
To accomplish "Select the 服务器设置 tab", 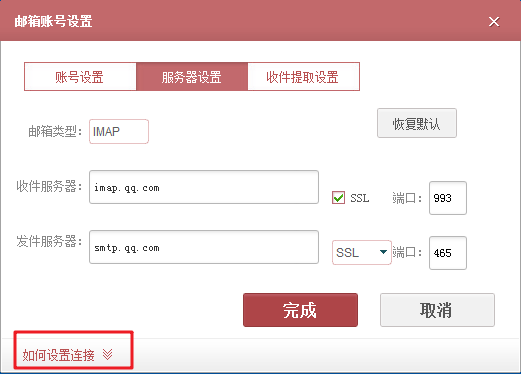I will pyautogui.click(x=192, y=77).
